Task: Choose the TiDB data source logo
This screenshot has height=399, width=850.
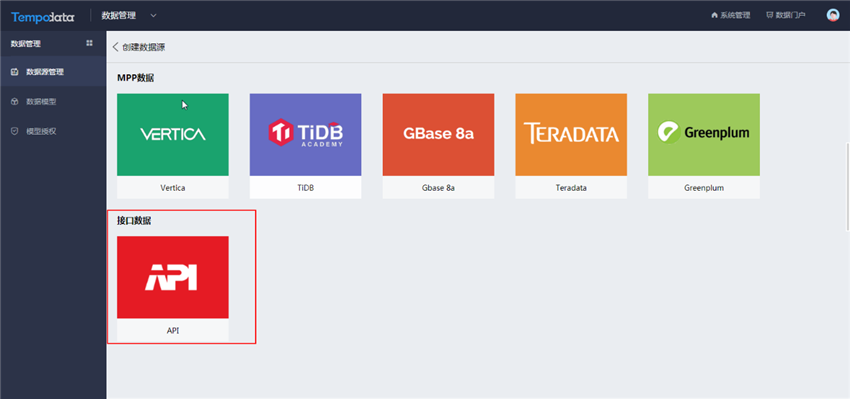Action: (x=305, y=134)
